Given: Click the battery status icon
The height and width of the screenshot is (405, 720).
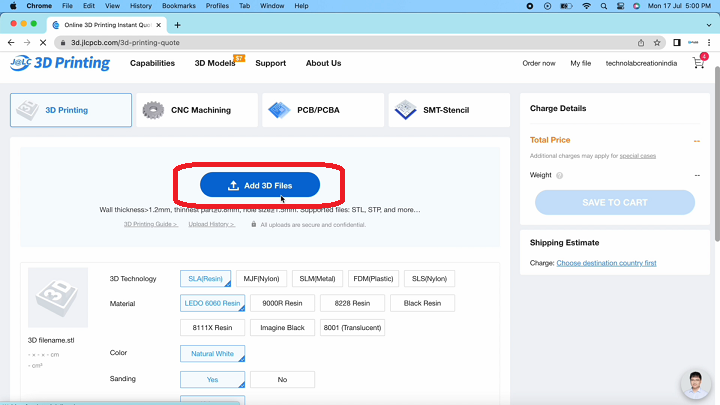Looking at the screenshot, I should (566, 6).
